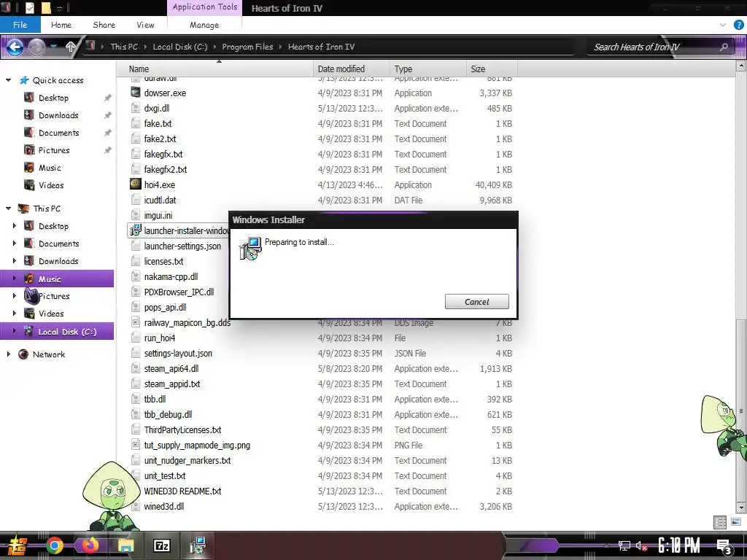Screen dimensions: 747x560
Task: Click the Network icon in sidebar
Action: pos(23,354)
